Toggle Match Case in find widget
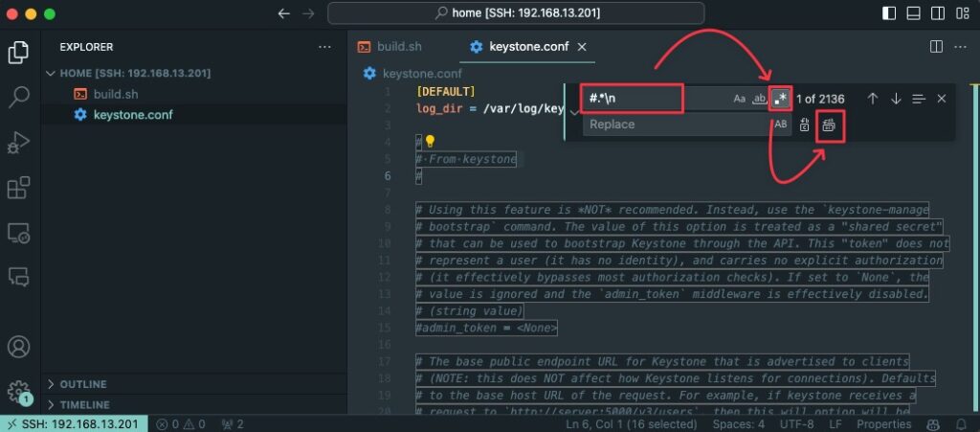Screen dimensions: 980x432 [740, 99]
